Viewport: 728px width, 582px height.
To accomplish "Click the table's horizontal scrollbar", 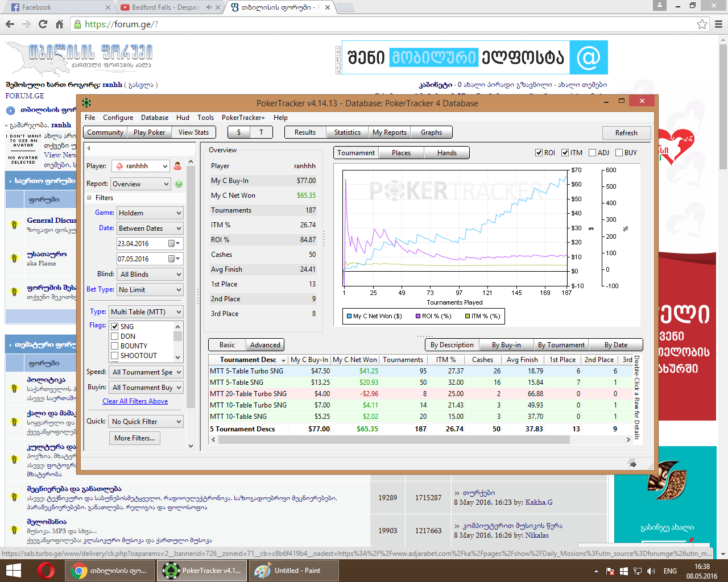I will (393, 439).
